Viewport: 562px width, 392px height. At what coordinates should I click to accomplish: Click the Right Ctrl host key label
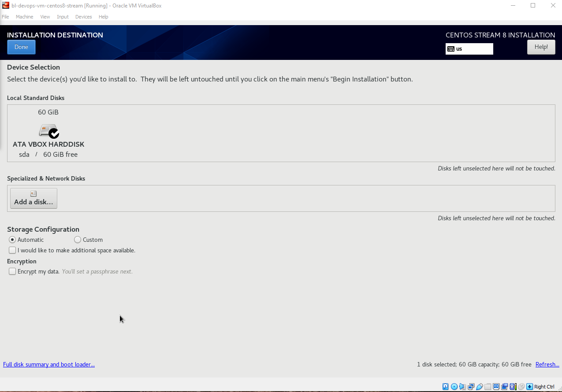click(x=544, y=387)
